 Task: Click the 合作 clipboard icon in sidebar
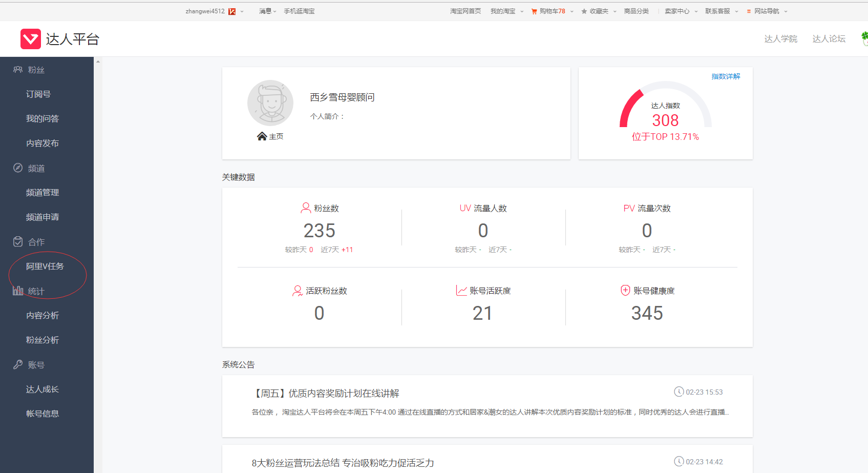(x=18, y=242)
